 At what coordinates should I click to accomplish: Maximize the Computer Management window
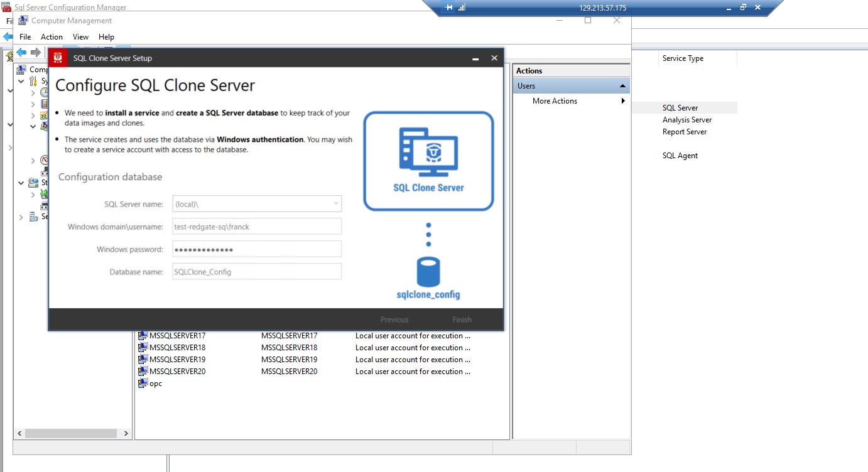click(x=588, y=20)
